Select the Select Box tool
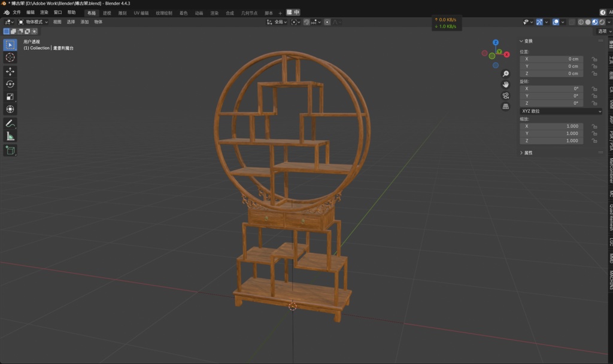 coord(10,45)
